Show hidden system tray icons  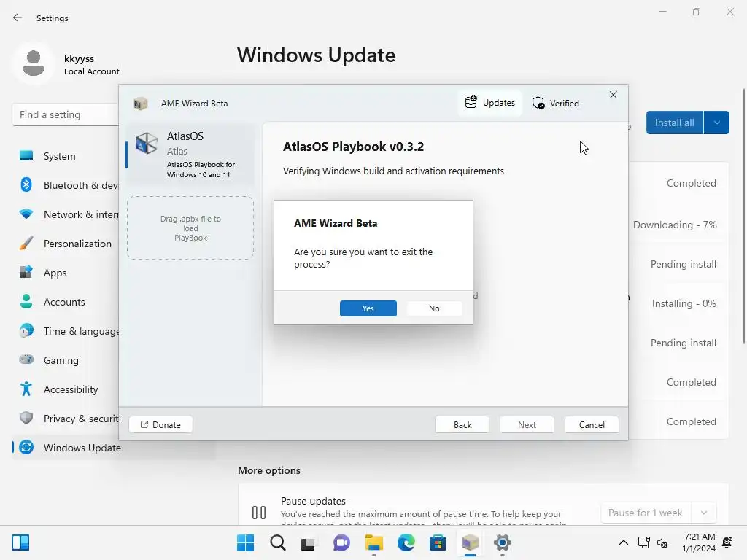[x=623, y=542]
